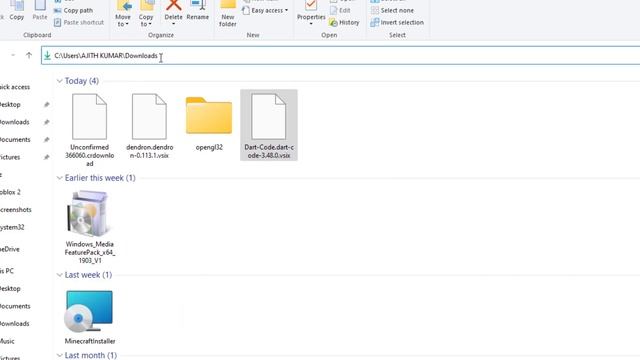This screenshot has width=640, height=360.
Task: Open pinned Desktop in Quick access
Action: pos(10,104)
